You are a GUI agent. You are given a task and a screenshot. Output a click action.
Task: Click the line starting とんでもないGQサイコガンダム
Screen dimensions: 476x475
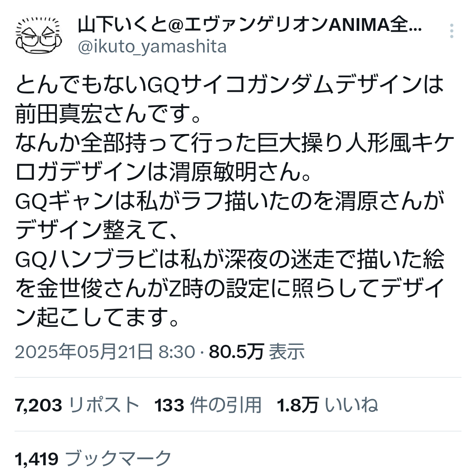pos(230,85)
